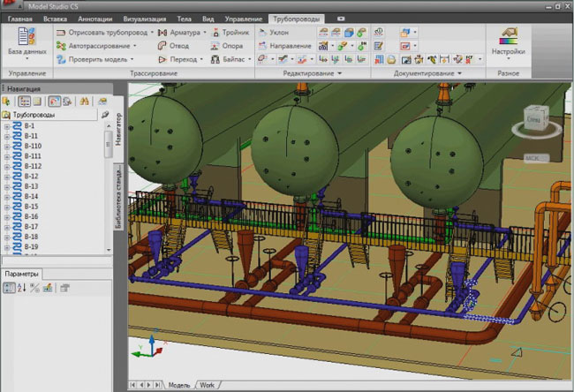Expand the B-15 pipeline tree node
Screen dimensions: 574x392
[x=6, y=207]
